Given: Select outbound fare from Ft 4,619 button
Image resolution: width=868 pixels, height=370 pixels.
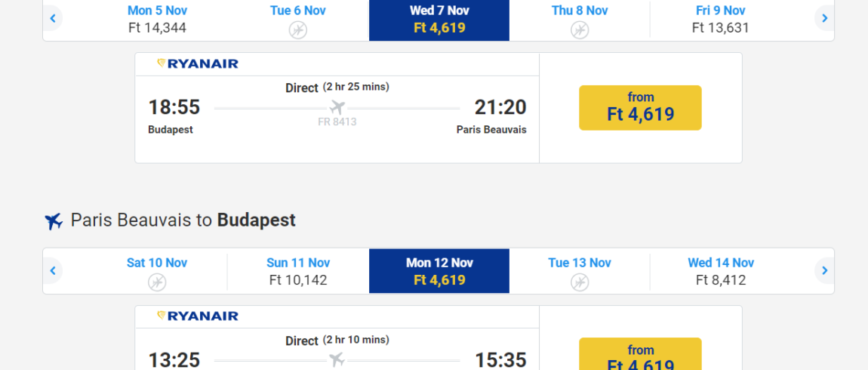Looking at the screenshot, I should coord(640,108).
